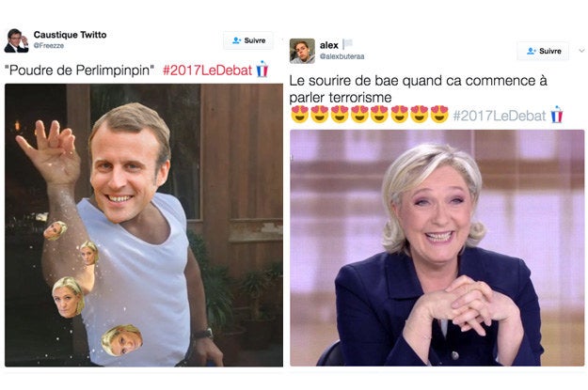
Task: Click the Caustique Twitto display name
Action: (x=71, y=35)
